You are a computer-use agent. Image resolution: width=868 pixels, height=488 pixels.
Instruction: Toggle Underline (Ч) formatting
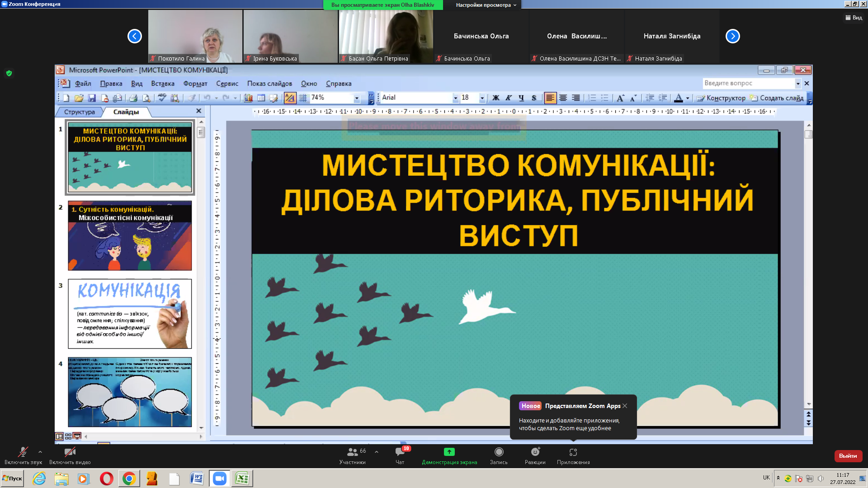point(521,98)
